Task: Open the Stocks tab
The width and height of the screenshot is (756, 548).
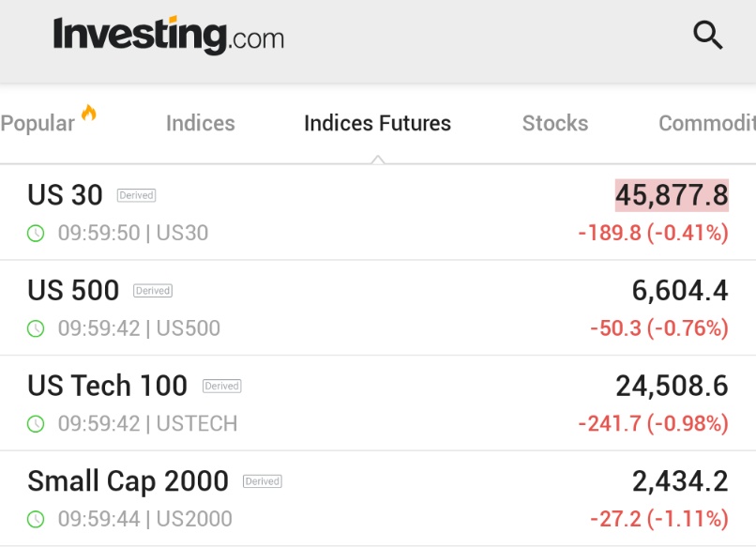Action: click(x=554, y=123)
